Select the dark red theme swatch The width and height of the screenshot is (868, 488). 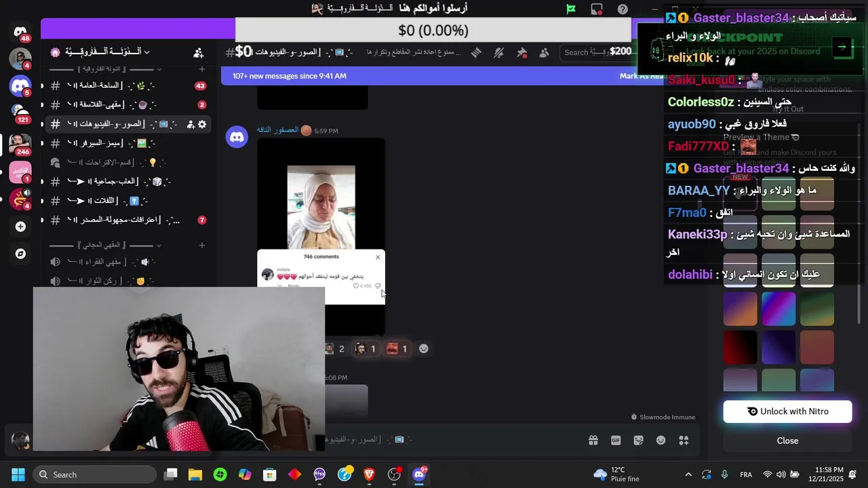click(x=740, y=348)
